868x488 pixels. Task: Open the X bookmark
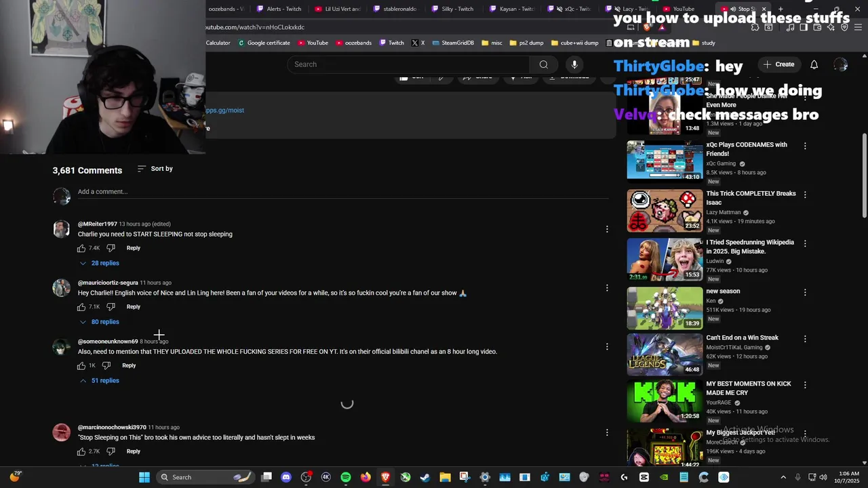pyautogui.click(x=418, y=43)
